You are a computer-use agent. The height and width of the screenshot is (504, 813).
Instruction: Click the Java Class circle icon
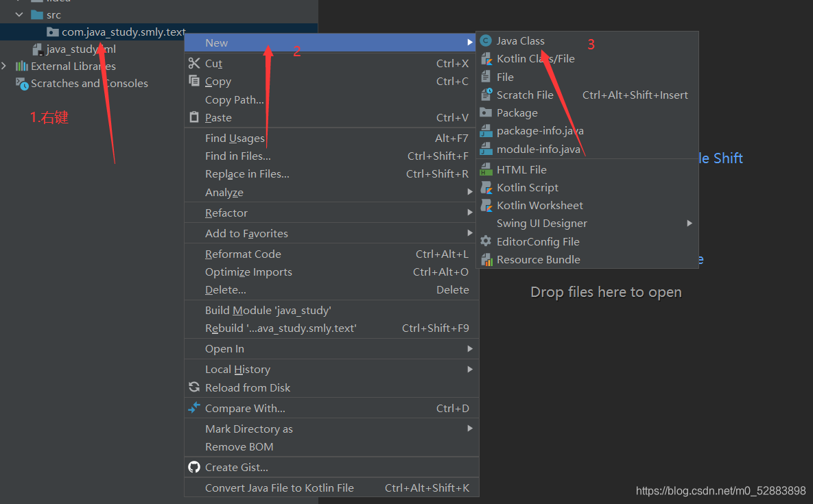(486, 40)
